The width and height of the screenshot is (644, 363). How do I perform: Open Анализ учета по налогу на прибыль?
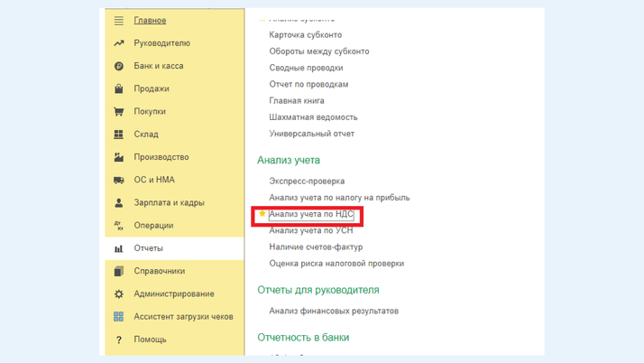point(339,198)
